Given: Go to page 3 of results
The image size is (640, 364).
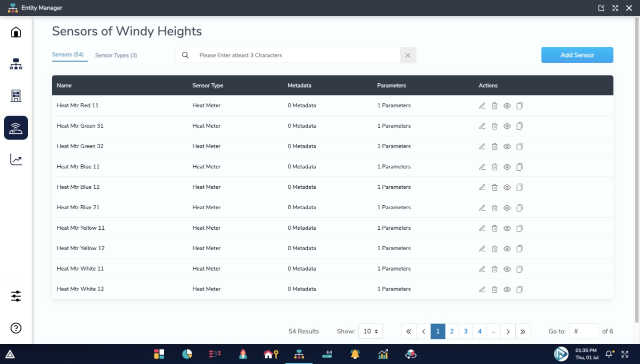Looking at the screenshot, I should 465,331.
